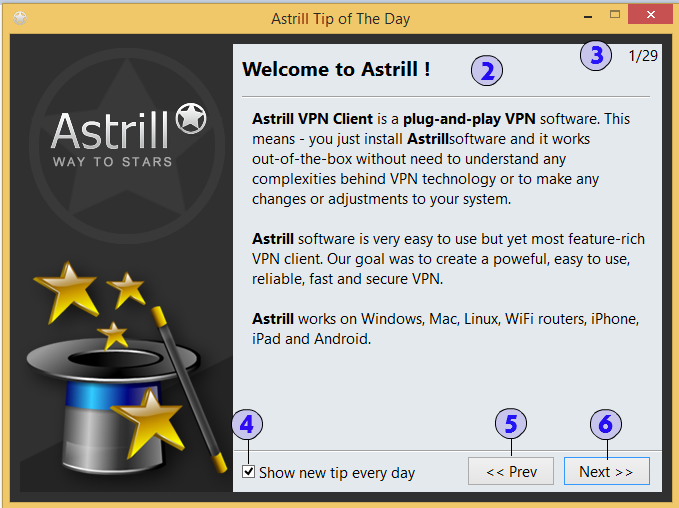The width and height of the screenshot is (679, 508).
Task: Click the reliable, fast and secure VPN line
Action: (x=347, y=279)
